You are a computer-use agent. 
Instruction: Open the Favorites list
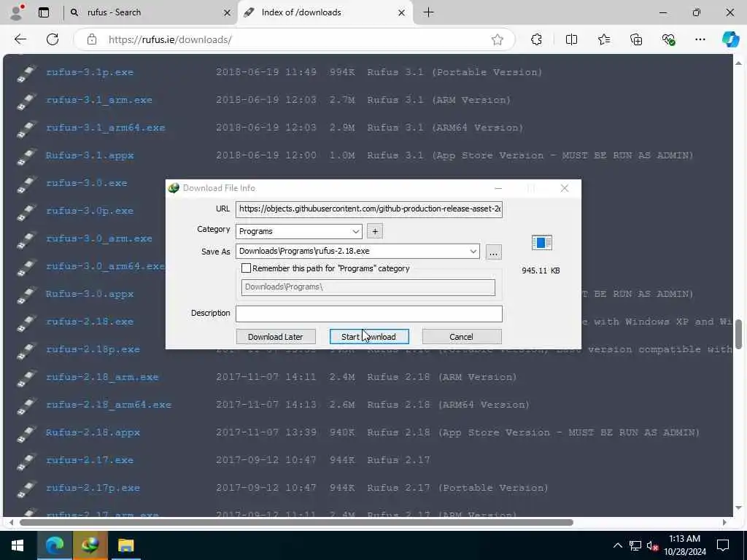pos(604,39)
